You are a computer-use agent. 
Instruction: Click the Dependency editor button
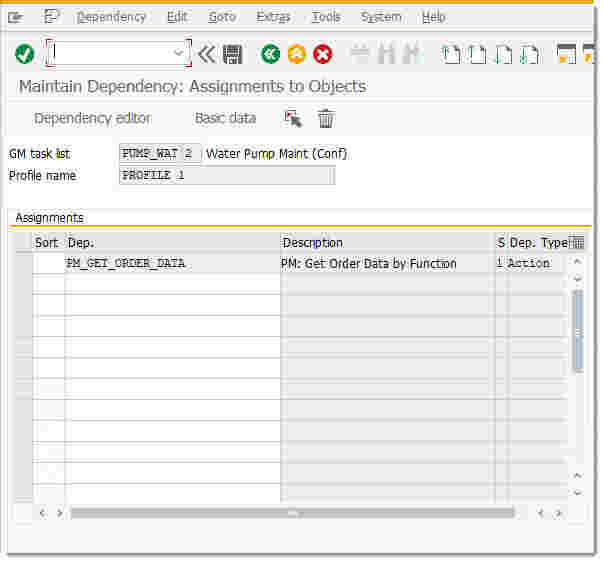[x=93, y=118]
